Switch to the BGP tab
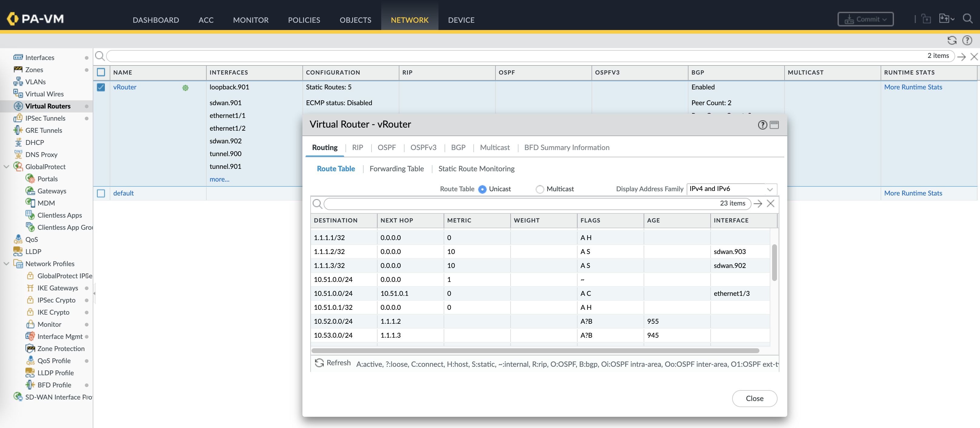This screenshot has height=428, width=980. [458, 148]
